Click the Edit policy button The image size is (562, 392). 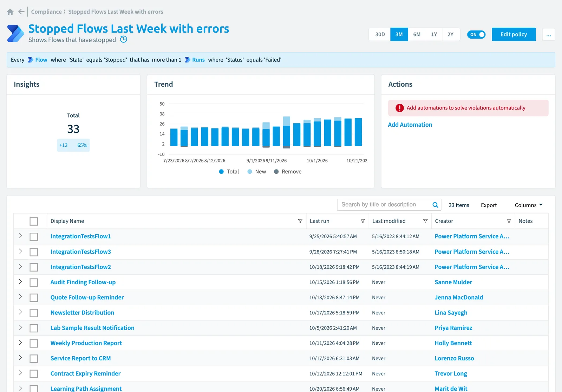click(514, 34)
